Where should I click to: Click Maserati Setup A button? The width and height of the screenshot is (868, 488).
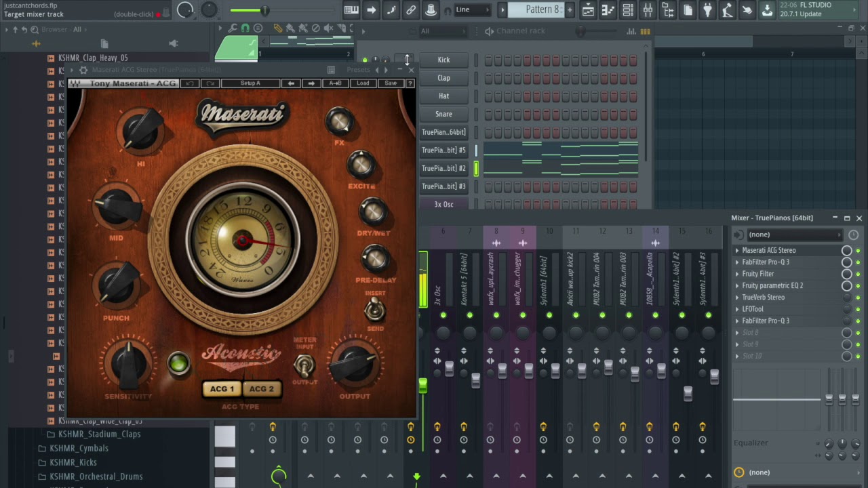tap(250, 83)
